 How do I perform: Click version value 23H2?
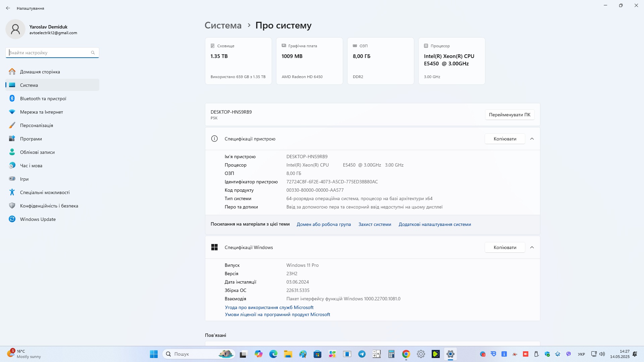pos(292,274)
